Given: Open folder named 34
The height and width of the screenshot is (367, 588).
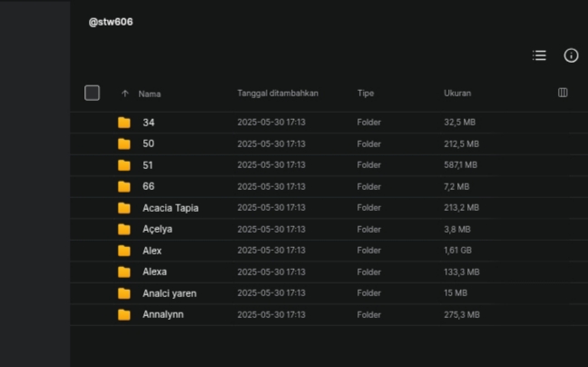Looking at the screenshot, I should point(149,123).
